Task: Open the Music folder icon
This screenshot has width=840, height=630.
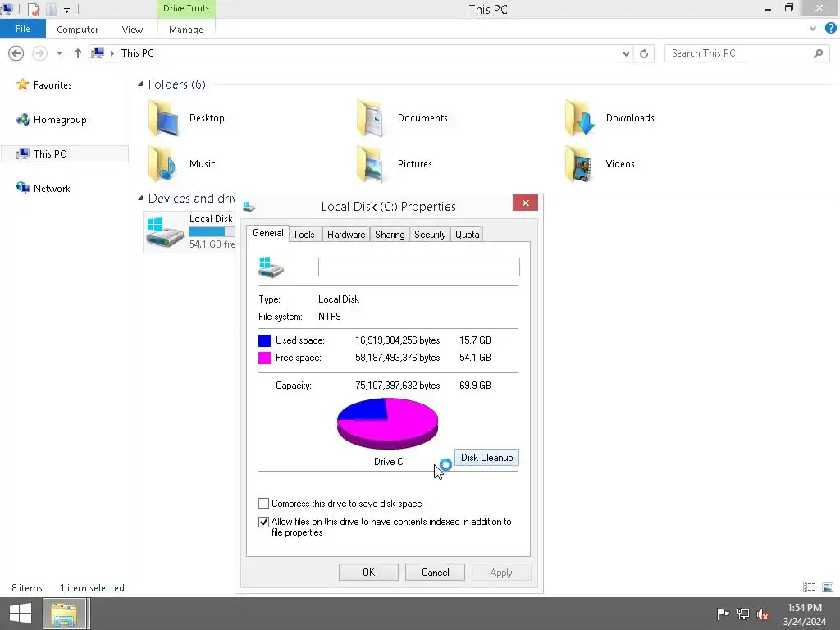Action: [162, 164]
